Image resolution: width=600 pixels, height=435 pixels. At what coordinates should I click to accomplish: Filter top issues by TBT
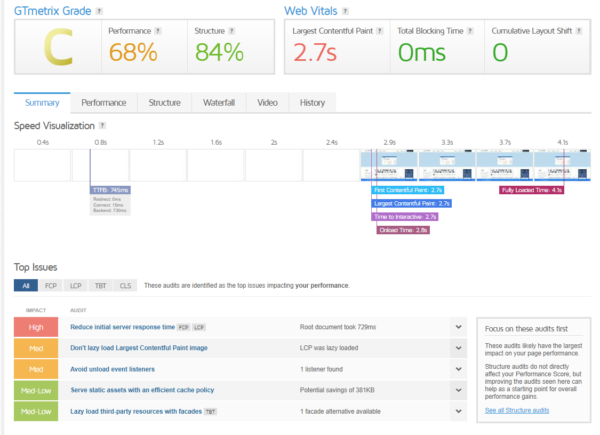tap(102, 286)
